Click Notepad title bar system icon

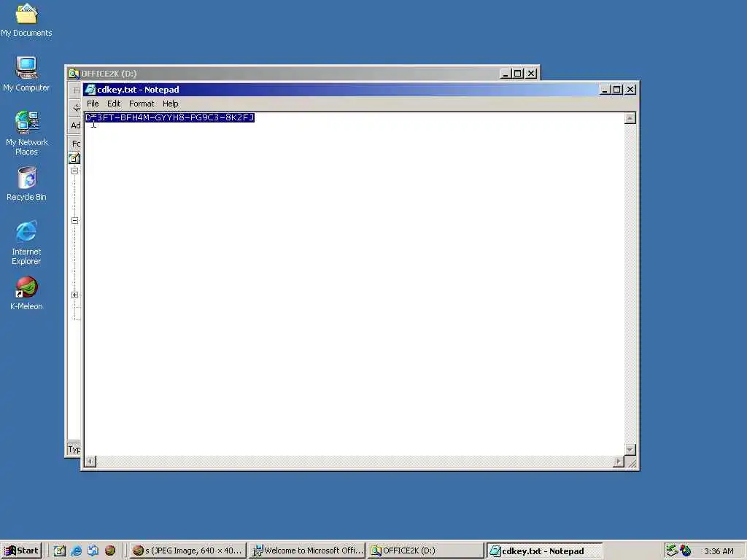coord(90,90)
